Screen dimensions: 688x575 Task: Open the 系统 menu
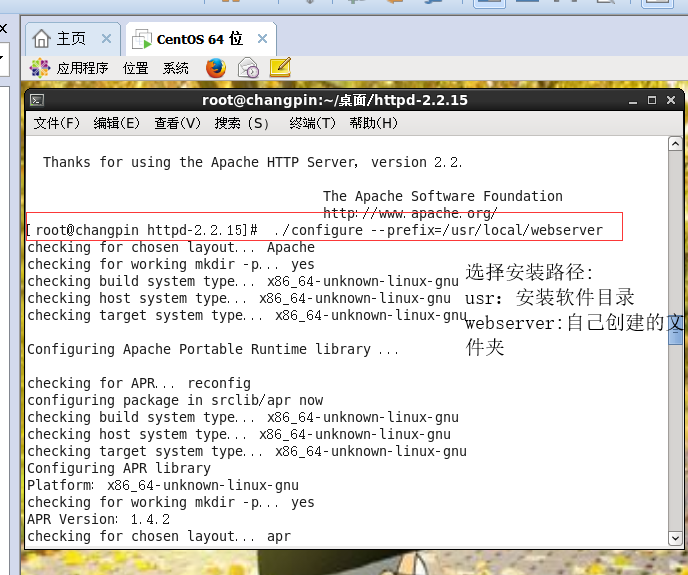pyautogui.click(x=176, y=68)
